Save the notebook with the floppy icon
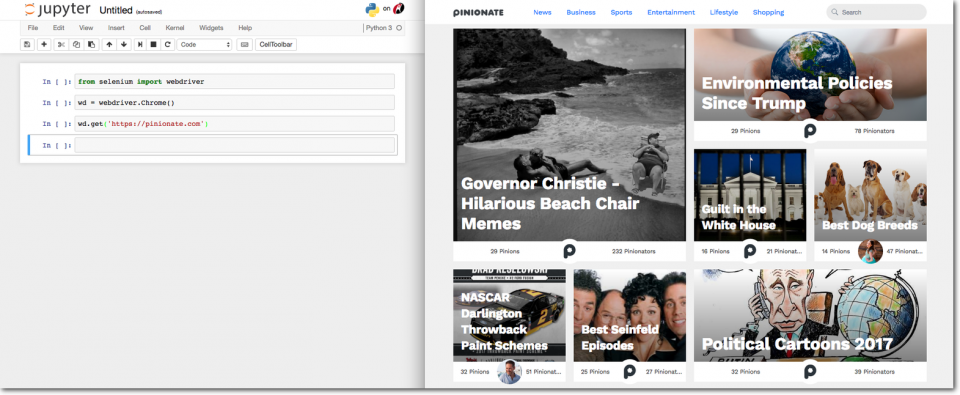 27,45
